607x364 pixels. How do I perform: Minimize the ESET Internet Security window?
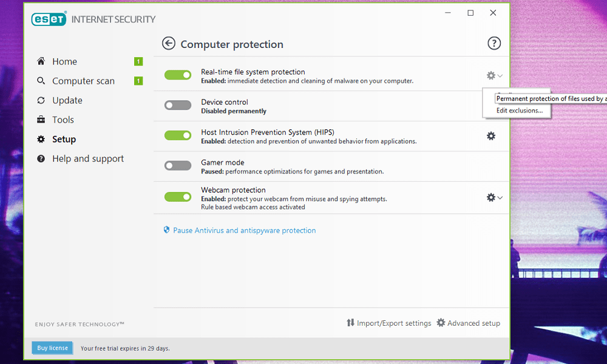448,13
